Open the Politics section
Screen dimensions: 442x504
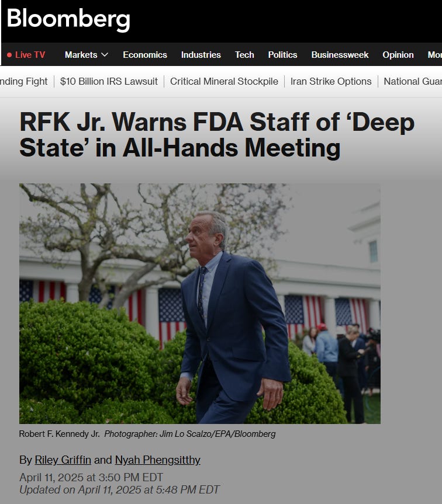(282, 55)
